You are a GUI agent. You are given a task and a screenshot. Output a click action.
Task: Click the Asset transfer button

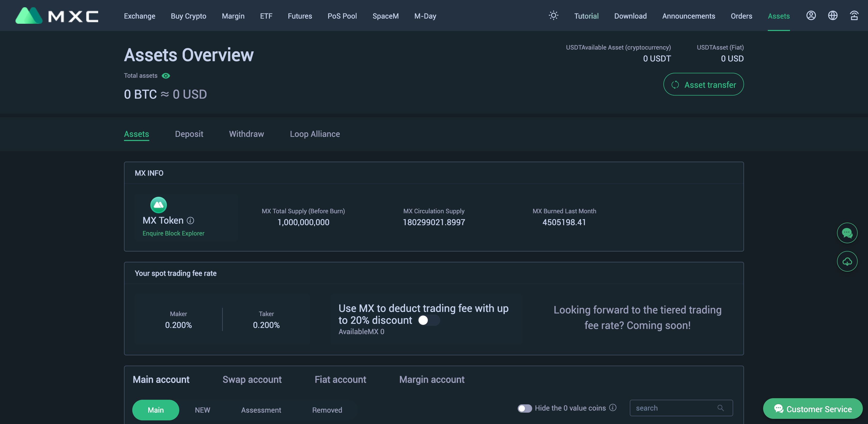pyautogui.click(x=703, y=84)
